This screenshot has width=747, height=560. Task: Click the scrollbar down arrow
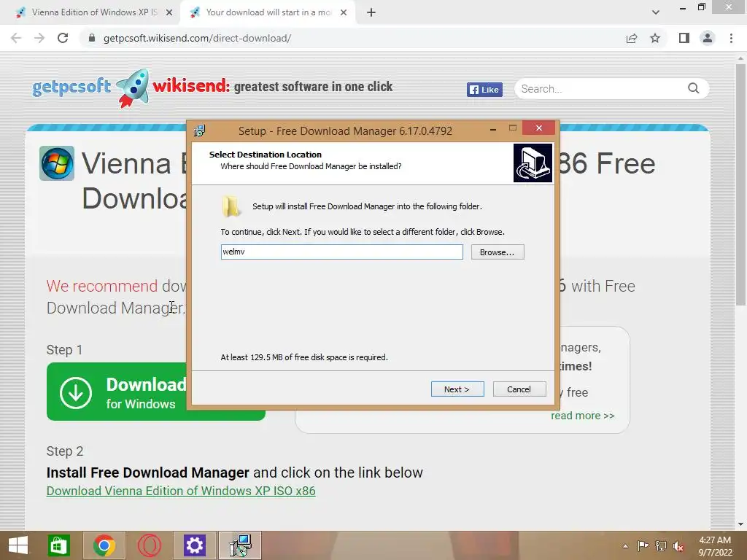tap(741, 524)
